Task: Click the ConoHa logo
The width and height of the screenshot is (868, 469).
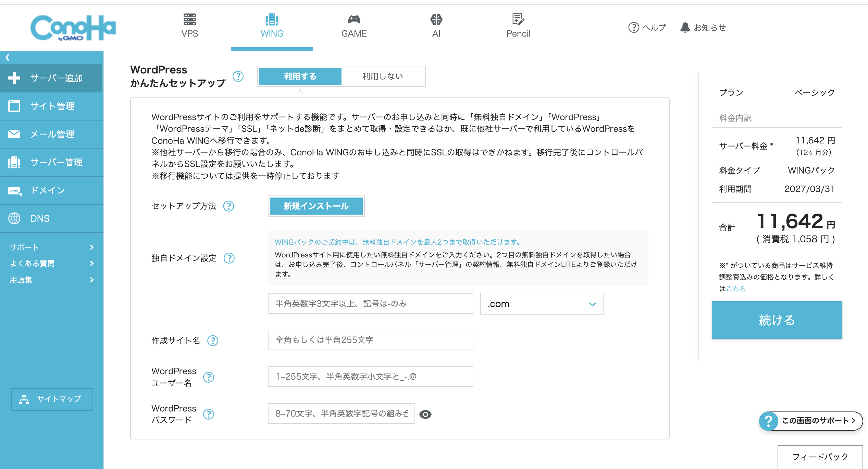Action: (x=73, y=28)
